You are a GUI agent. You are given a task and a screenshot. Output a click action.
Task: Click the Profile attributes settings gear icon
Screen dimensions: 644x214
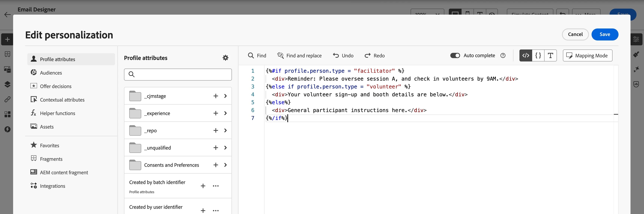tap(225, 58)
